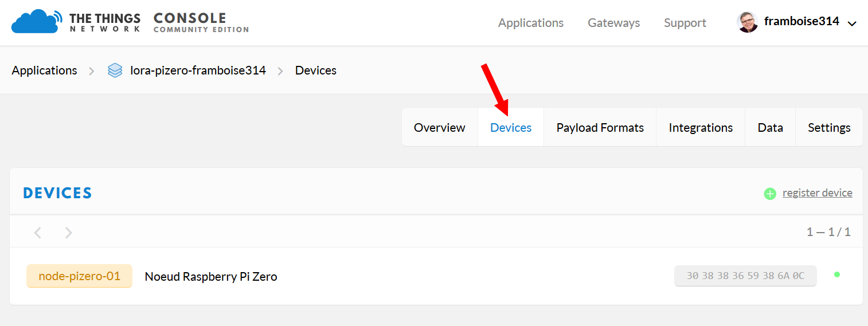Click The Things Network cloud logo

click(x=37, y=22)
